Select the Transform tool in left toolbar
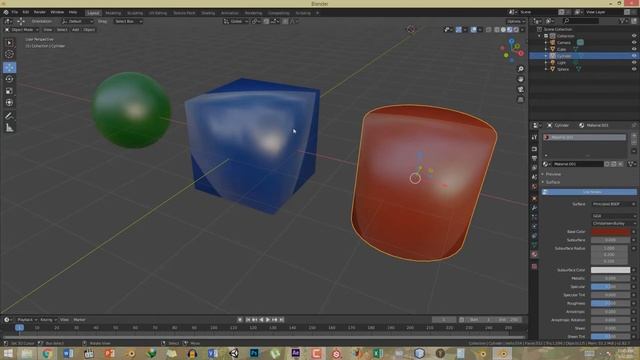 pos(9,103)
